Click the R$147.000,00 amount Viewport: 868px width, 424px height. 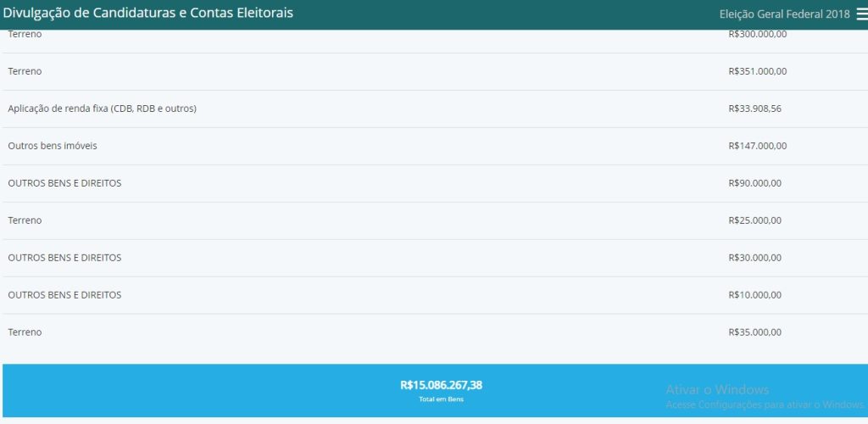pos(757,146)
